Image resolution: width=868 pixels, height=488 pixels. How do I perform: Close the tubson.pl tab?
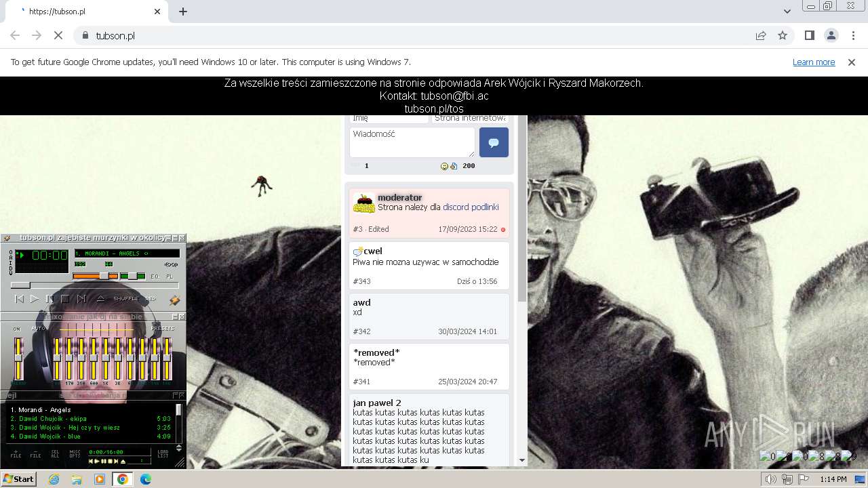157,12
